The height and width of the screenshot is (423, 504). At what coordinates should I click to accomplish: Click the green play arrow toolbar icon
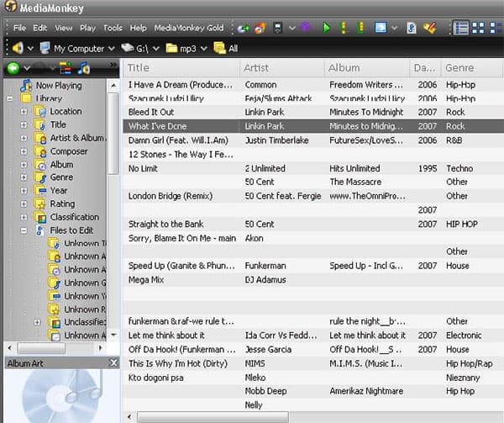click(326, 28)
